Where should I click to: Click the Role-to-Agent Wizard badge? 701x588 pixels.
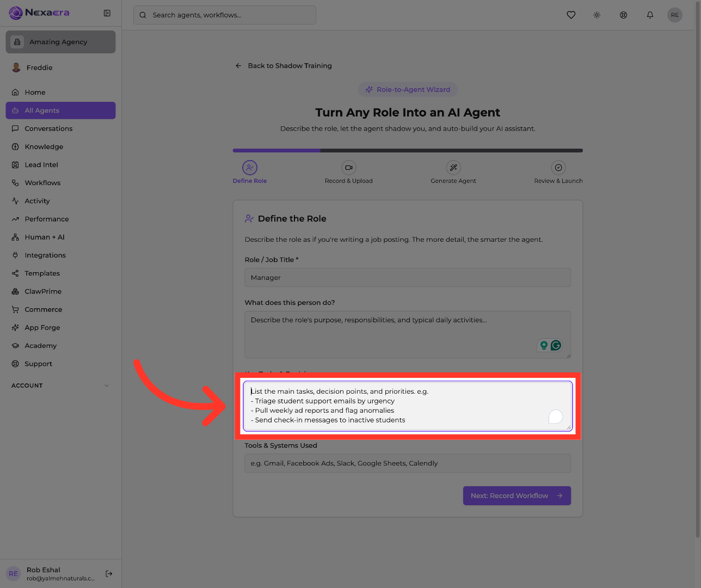(408, 90)
